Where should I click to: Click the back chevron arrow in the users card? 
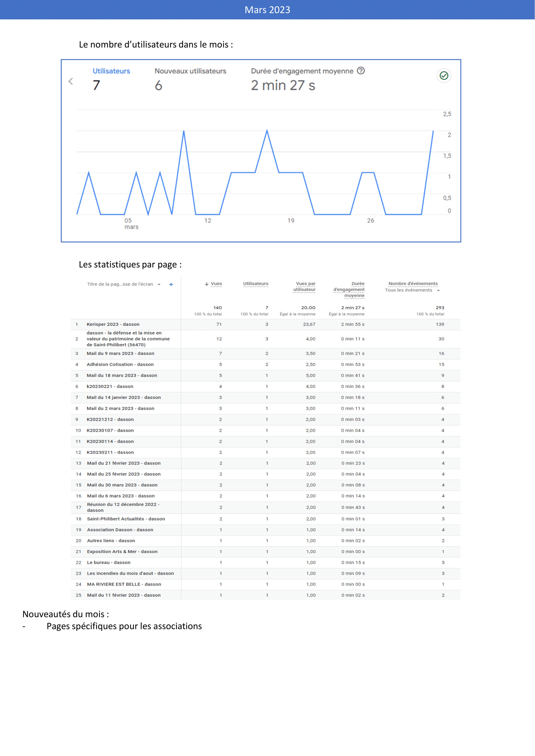point(71,81)
